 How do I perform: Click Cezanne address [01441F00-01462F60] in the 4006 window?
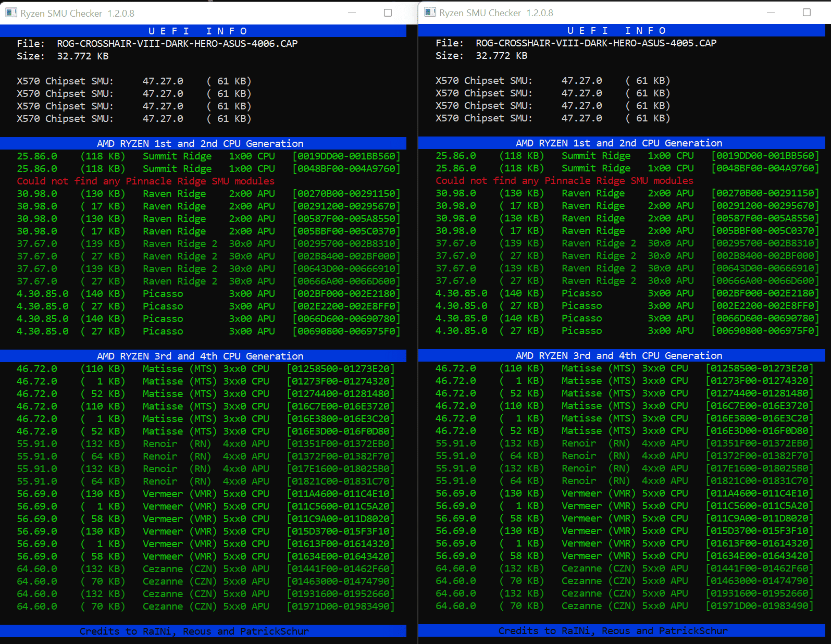point(341,569)
